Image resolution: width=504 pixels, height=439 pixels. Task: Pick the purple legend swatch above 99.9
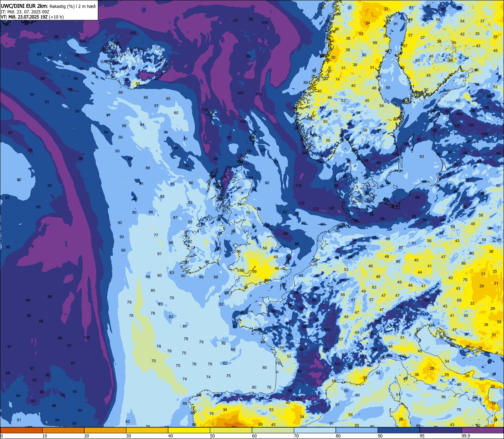(x=482, y=430)
